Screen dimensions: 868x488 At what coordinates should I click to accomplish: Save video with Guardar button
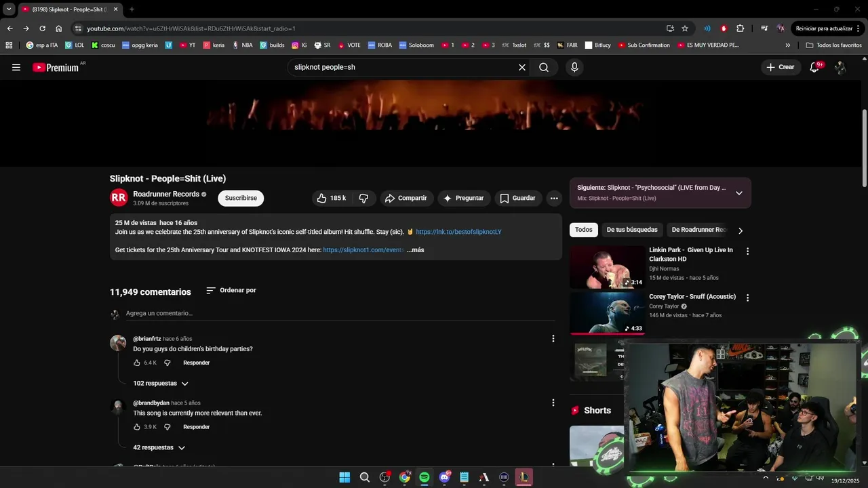click(x=518, y=198)
